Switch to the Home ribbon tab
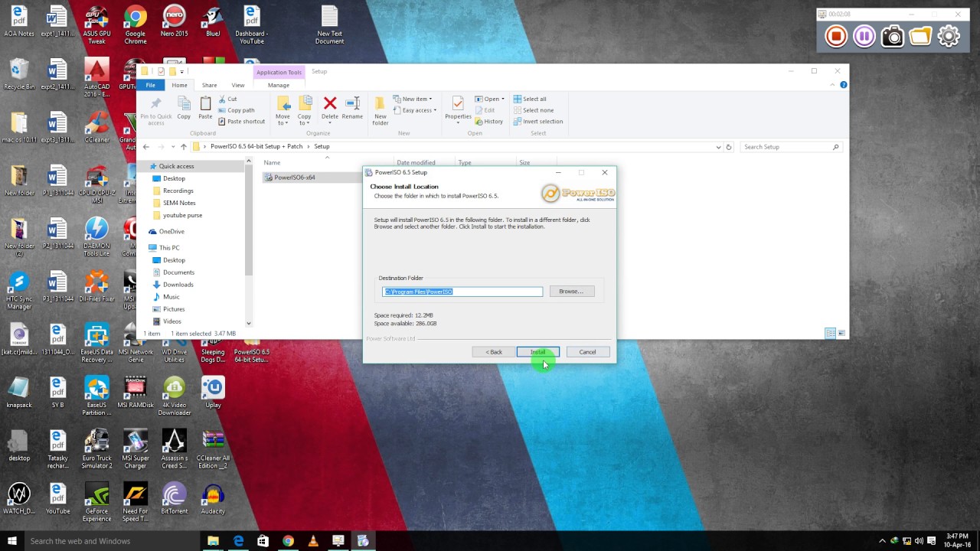 tap(179, 85)
